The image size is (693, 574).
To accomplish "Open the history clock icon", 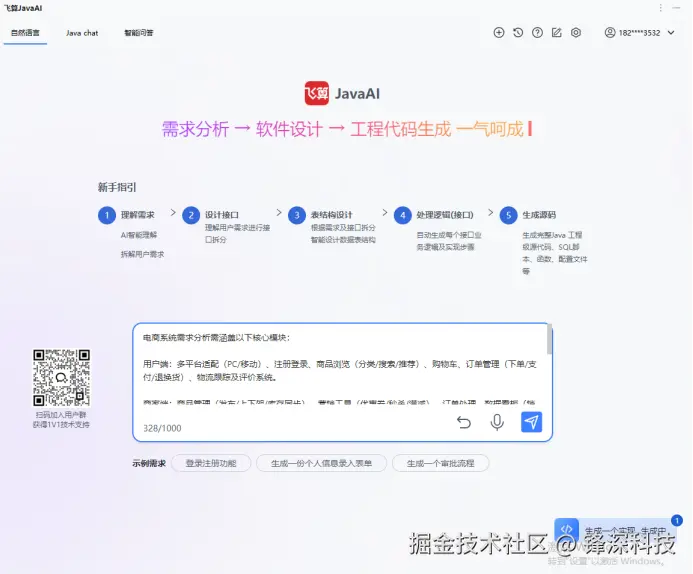I will 518,32.
